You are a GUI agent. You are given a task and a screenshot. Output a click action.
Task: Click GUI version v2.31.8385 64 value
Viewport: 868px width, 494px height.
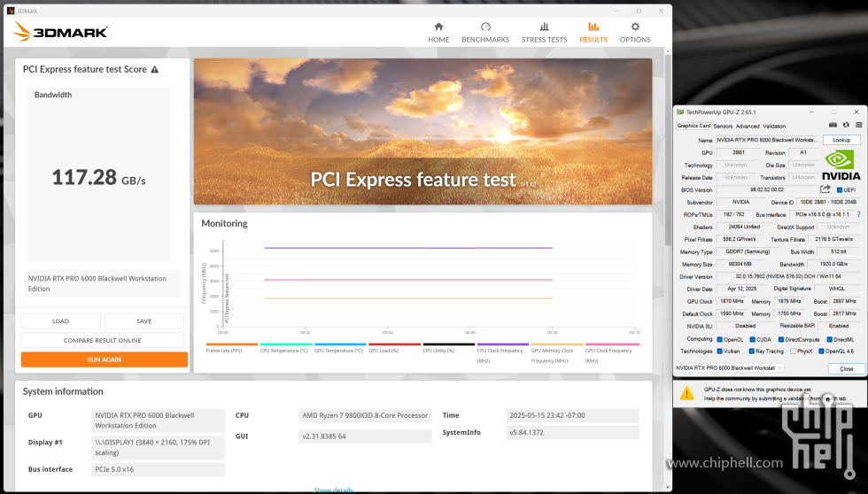click(365, 436)
